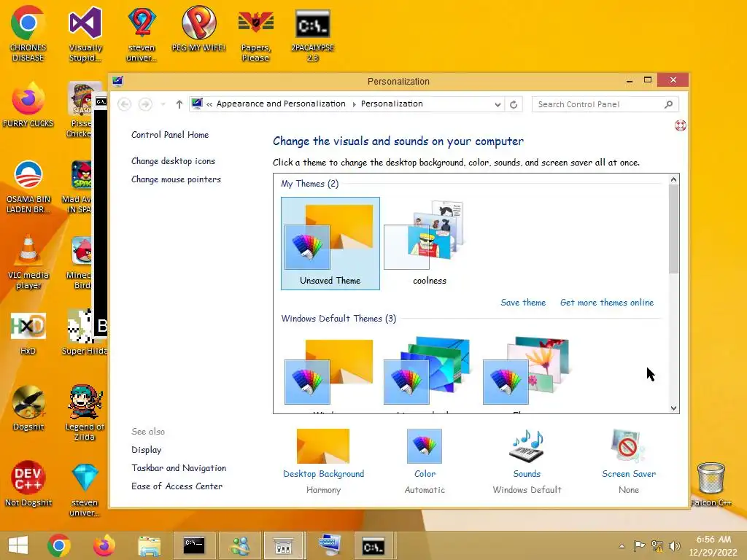This screenshot has width=747, height=560.
Task: Apply the coolness theme
Action: click(x=429, y=244)
